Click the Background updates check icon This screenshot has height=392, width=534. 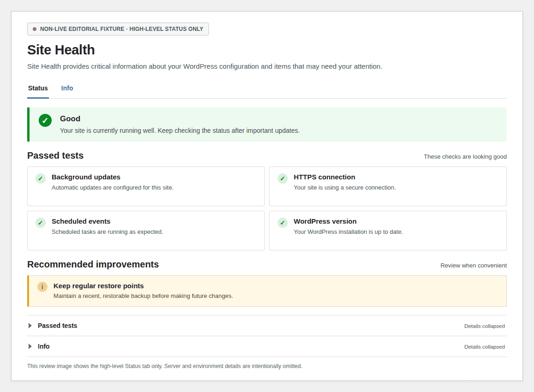tap(41, 178)
